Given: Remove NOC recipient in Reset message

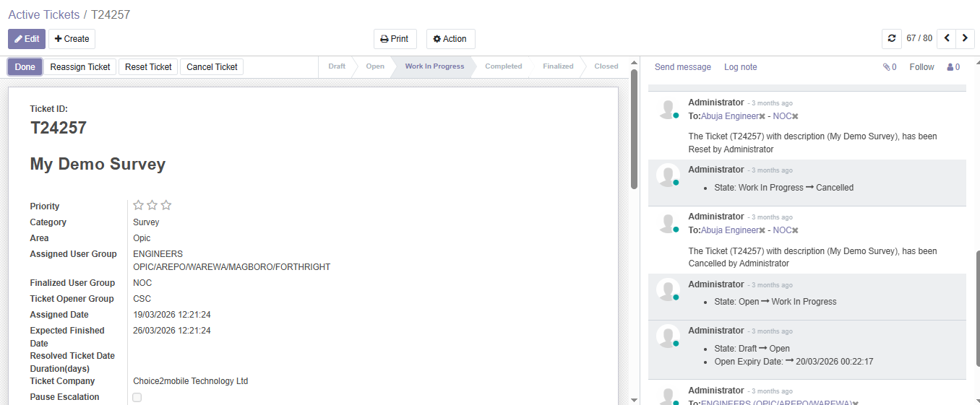Looking at the screenshot, I should (795, 116).
